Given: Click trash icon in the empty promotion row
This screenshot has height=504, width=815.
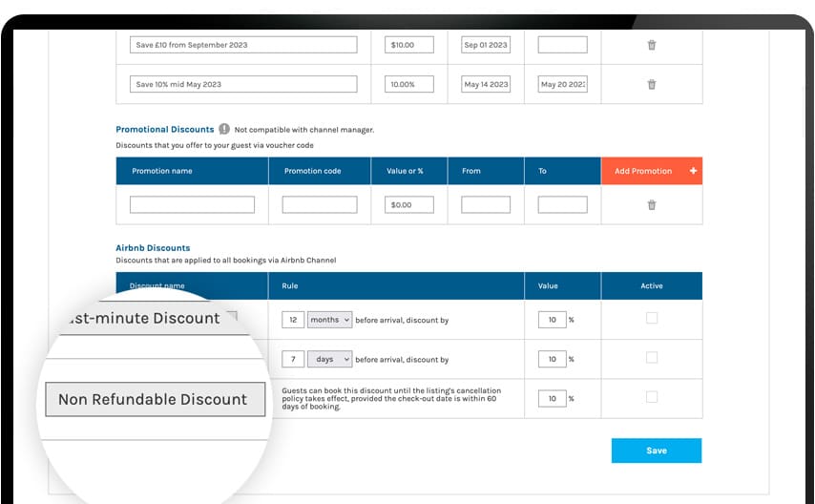Looking at the screenshot, I should [x=652, y=204].
